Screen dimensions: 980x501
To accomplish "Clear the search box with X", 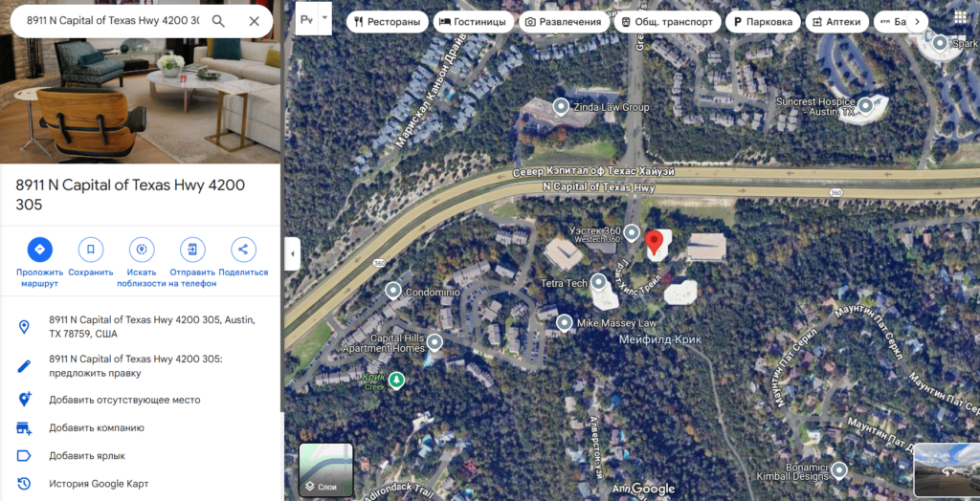I will (x=254, y=21).
